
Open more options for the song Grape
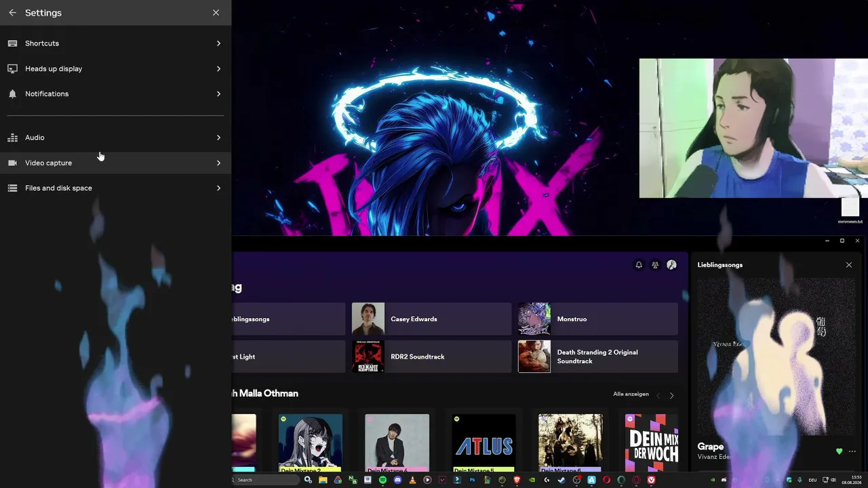852,451
